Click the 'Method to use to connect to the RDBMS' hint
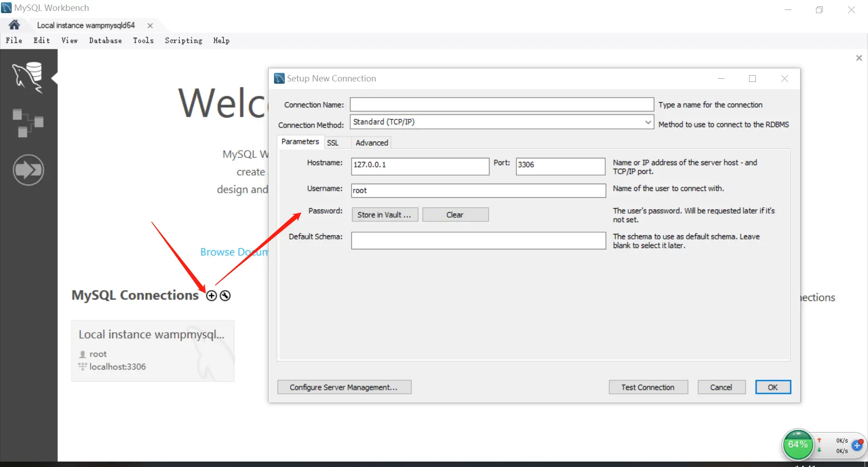This screenshot has width=868, height=467. click(723, 124)
